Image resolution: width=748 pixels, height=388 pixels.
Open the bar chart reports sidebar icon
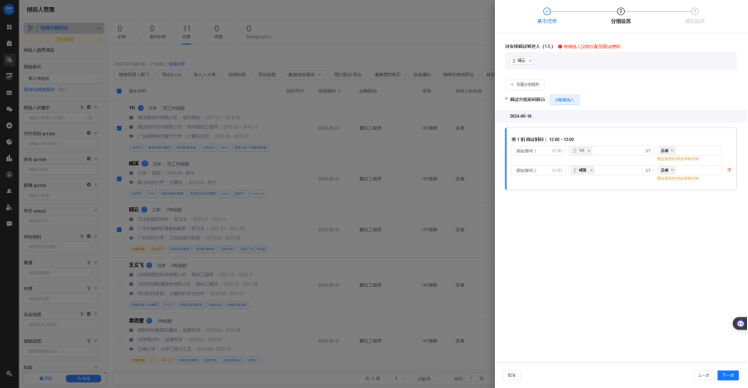(9, 158)
